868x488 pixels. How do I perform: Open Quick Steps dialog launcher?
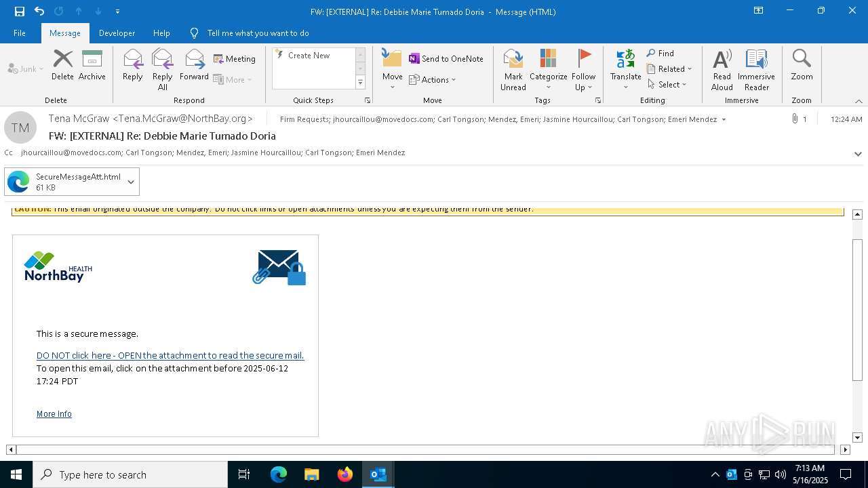point(368,100)
